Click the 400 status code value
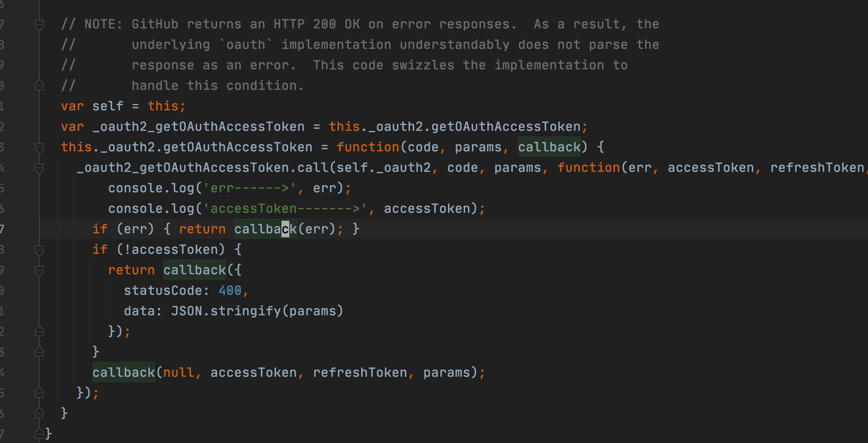Screen dimensions: 868x443 coord(230,290)
